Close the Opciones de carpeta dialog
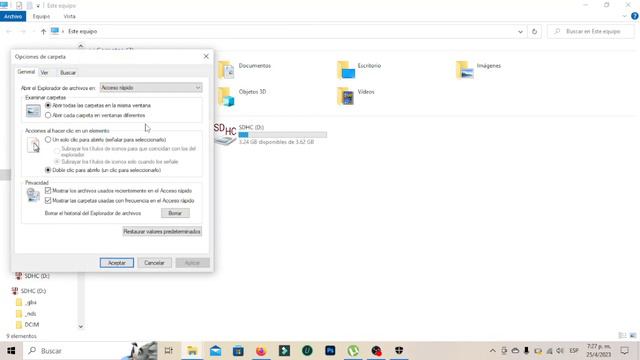This screenshot has height=360, width=640. (x=206, y=56)
